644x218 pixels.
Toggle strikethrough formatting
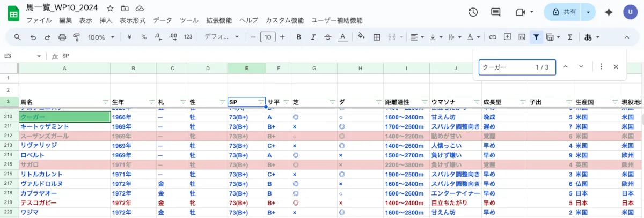coord(328,37)
